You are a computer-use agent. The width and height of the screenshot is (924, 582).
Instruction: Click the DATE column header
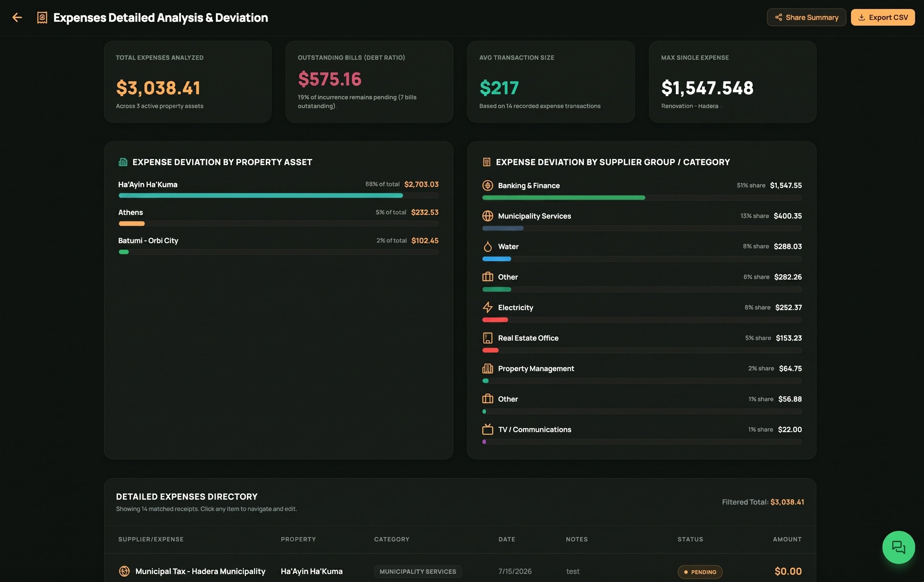click(507, 540)
